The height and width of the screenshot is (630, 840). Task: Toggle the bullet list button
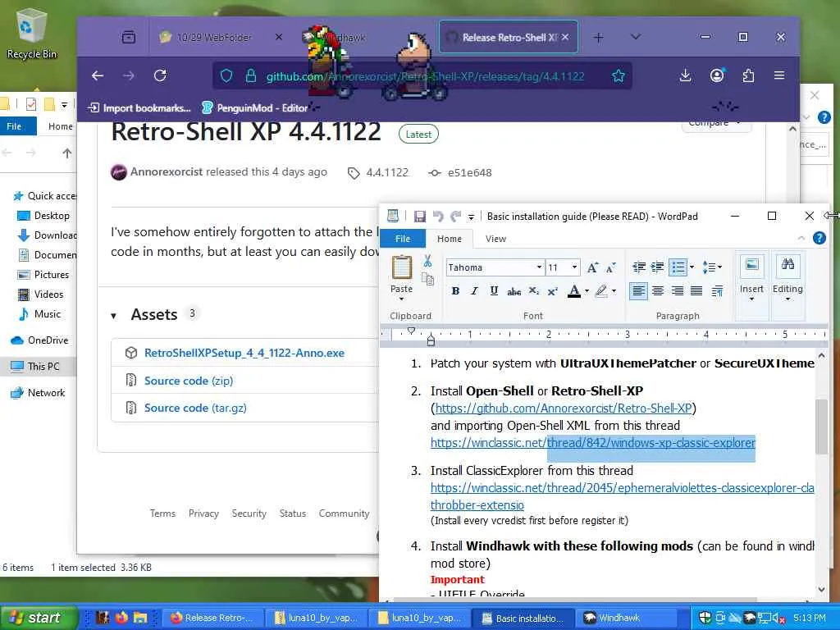coord(678,267)
